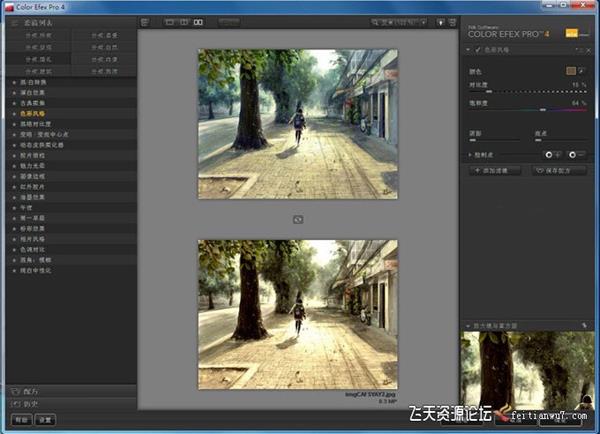Screen dimensions: 600x434
Task: Click the favorite star beside 胶片颗粒 filter
Action: 13,156
